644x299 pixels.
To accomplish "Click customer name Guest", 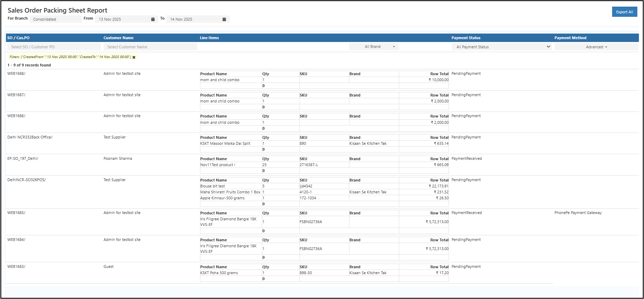I will point(109,266).
